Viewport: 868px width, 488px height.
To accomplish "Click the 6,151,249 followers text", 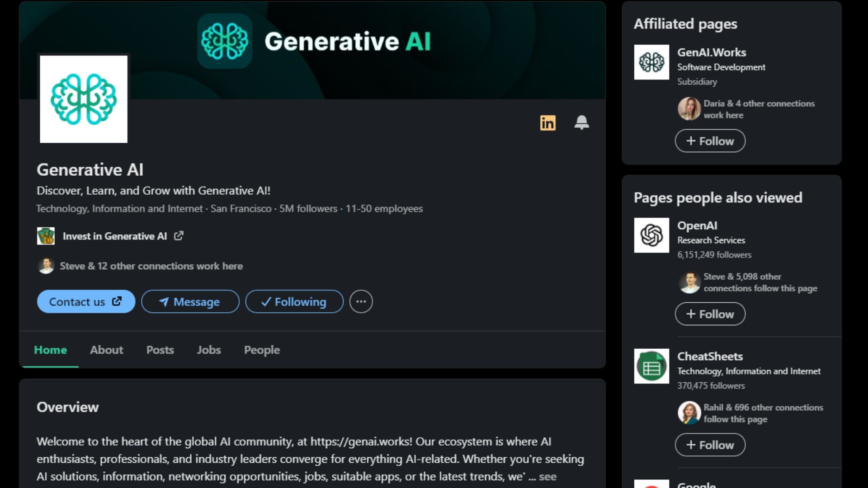I will [x=714, y=255].
